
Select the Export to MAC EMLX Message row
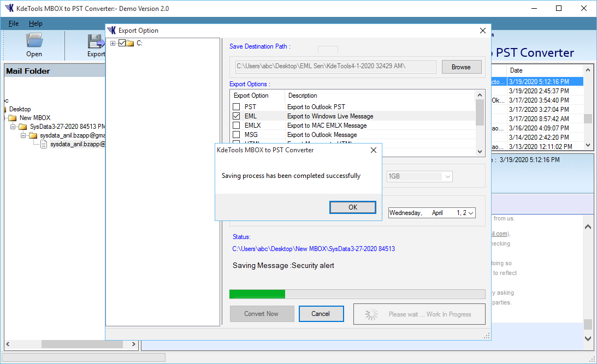coord(352,126)
